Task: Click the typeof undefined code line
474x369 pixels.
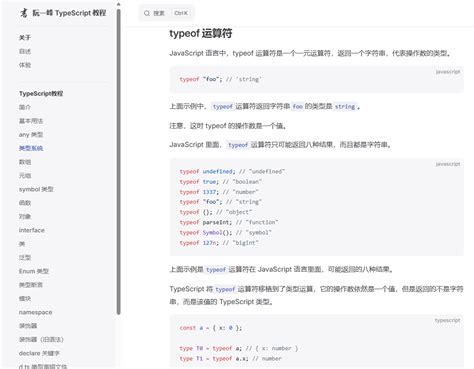Action: click(232, 172)
